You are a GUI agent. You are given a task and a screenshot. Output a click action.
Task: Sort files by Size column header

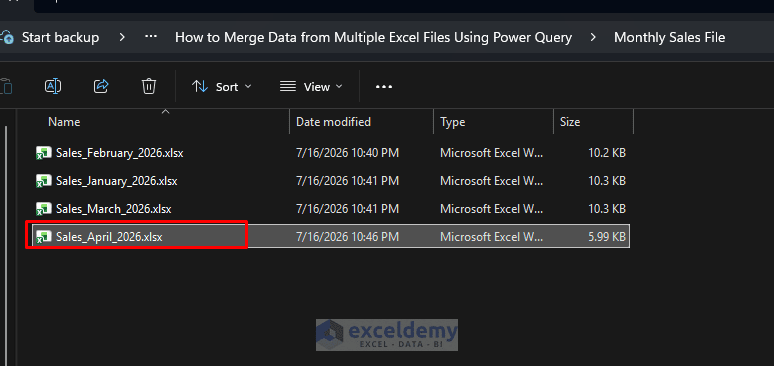(x=570, y=122)
